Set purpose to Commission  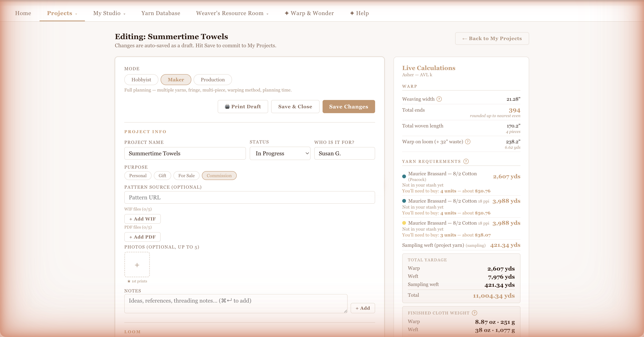219,175
